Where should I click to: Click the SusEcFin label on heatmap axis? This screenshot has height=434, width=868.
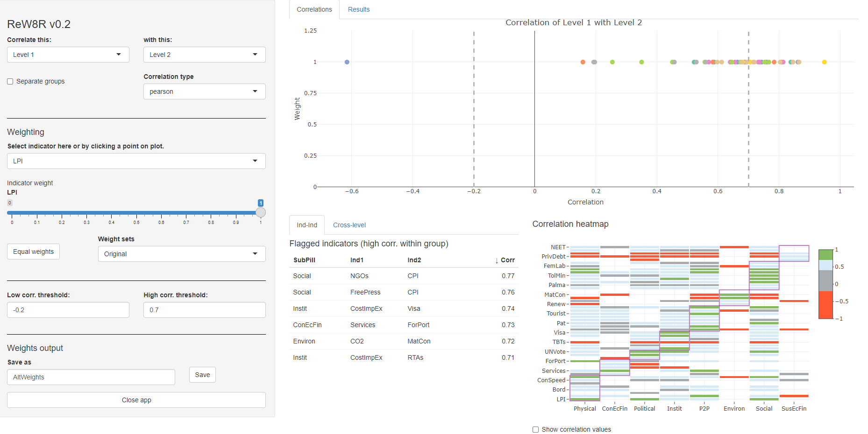click(x=794, y=408)
